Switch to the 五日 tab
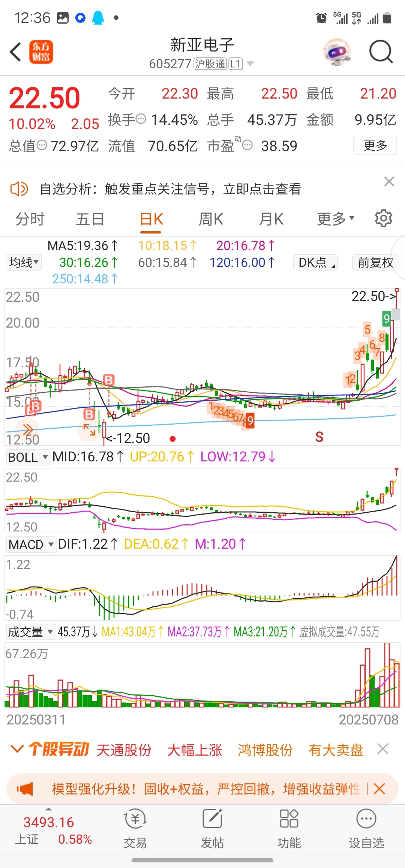The image size is (405, 868). click(90, 219)
